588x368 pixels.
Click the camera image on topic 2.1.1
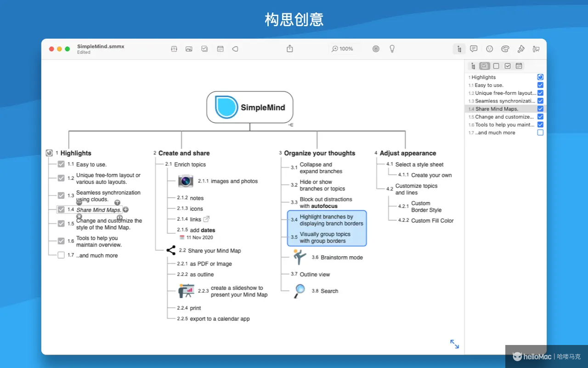(186, 181)
